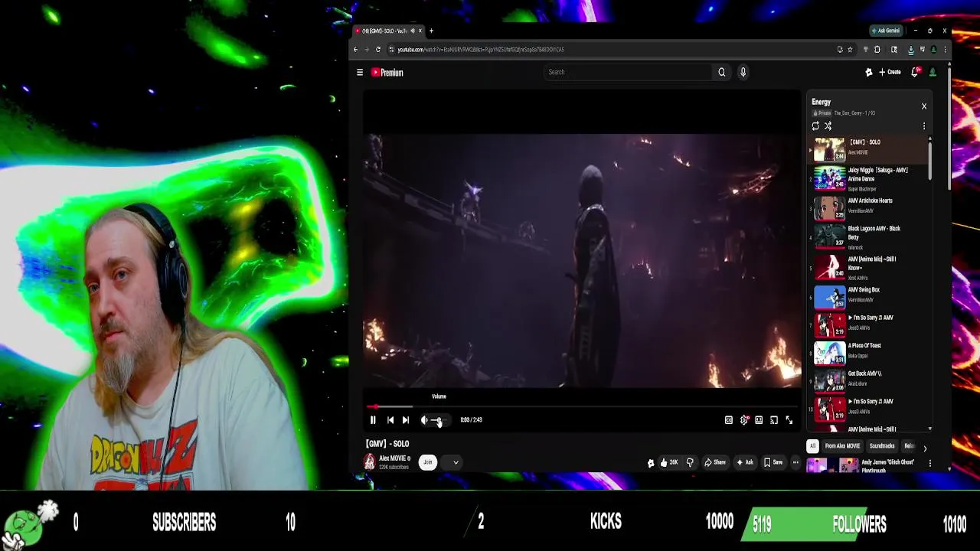Open more actions ellipsis beside Save
The image size is (980, 551).
[795, 462]
